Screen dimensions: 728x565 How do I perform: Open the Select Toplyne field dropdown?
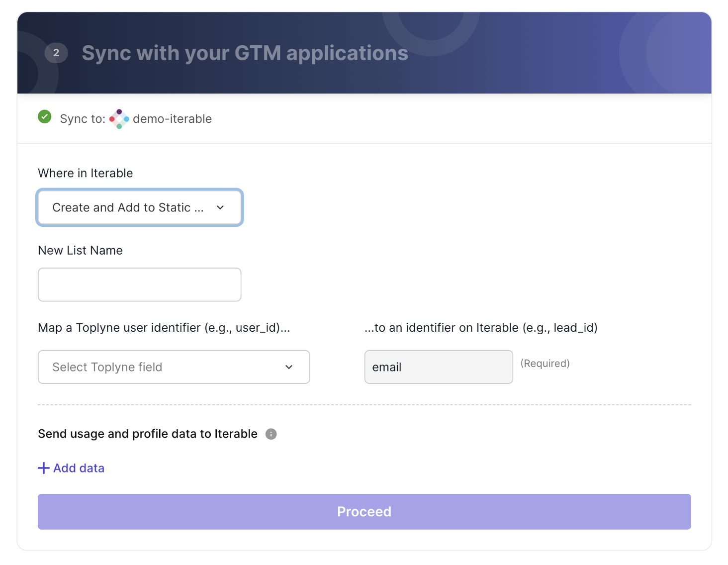[x=174, y=367]
